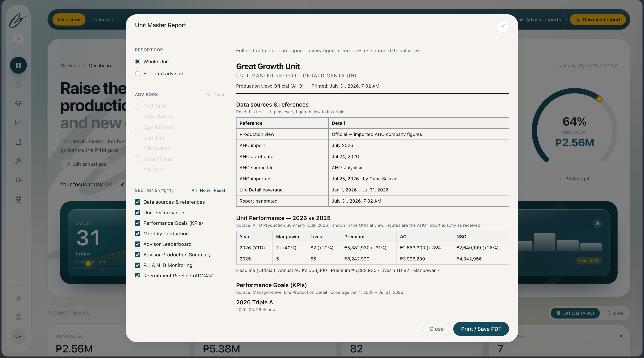Viewport: 644px width, 358px height.
Task: Toggle the P.L.A.N. B Monitoring checkbox
Action: (137, 265)
